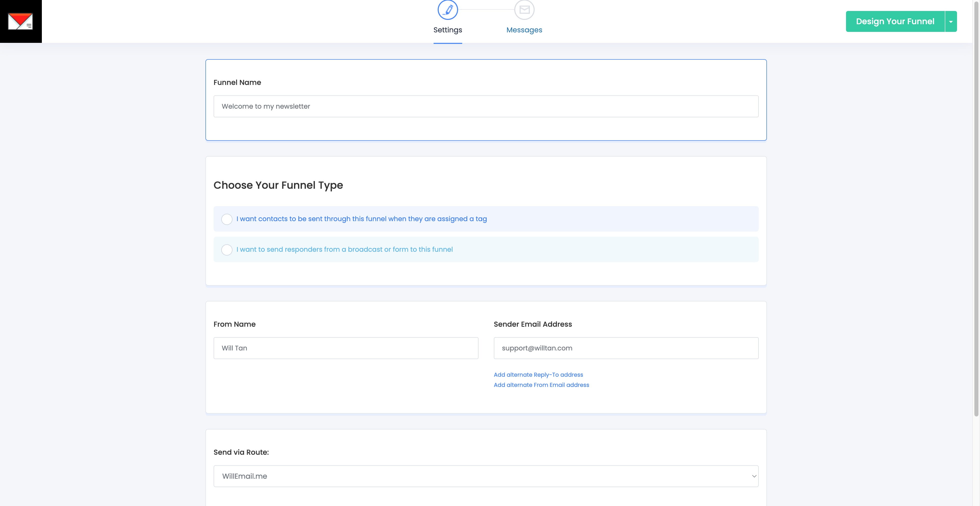
Task: Click the broadcast funnel type label text
Action: coord(344,250)
